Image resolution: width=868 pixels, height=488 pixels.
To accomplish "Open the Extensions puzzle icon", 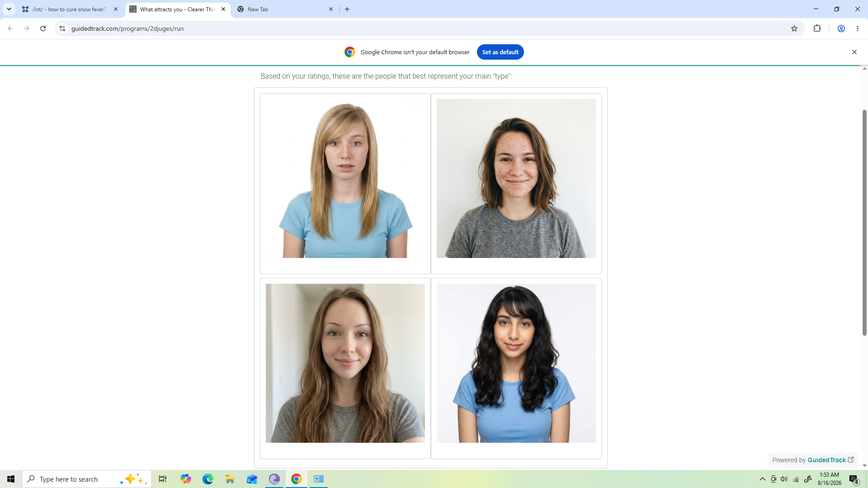I will 817,28.
